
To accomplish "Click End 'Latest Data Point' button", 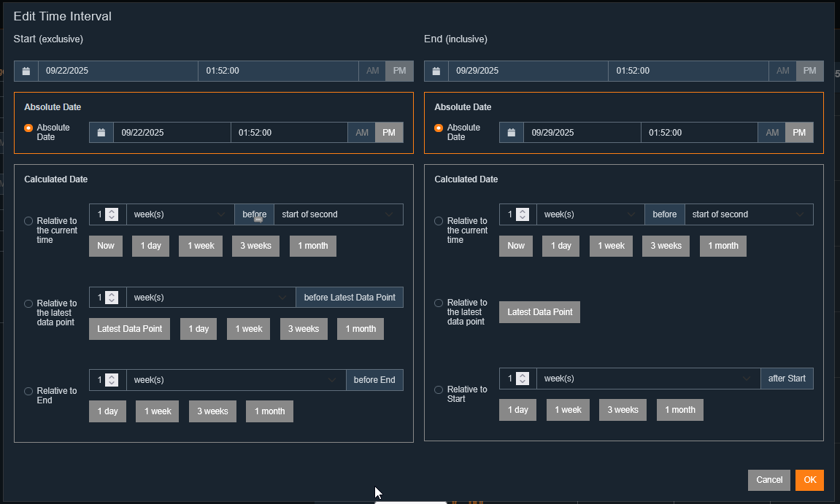I will [x=539, y=312].
